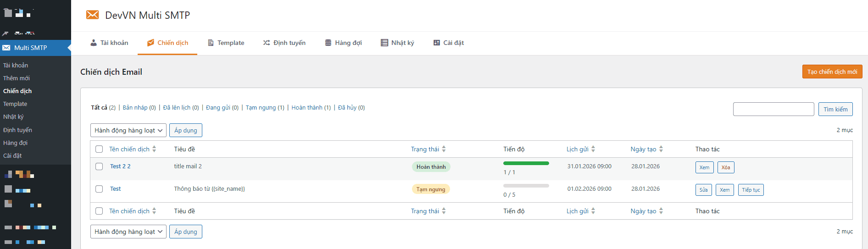Click the DevVN Multi SMTP envelope logo

(x=92, y=15)
